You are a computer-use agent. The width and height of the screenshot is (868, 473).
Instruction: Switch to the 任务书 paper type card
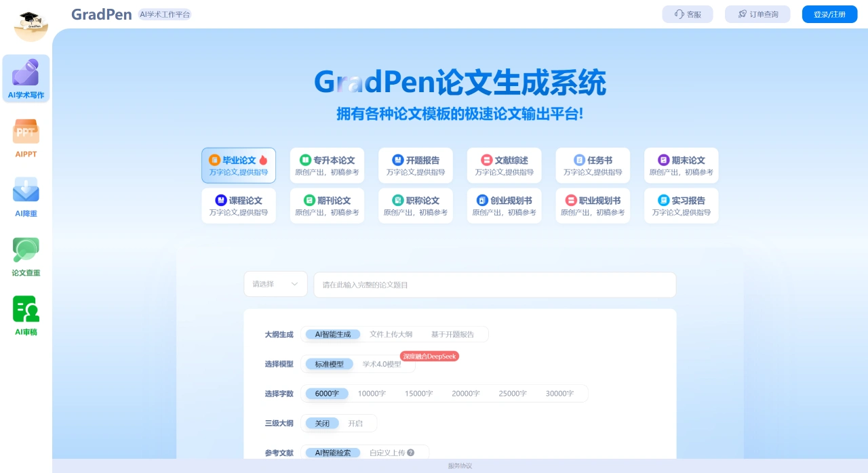coord(593,165)
